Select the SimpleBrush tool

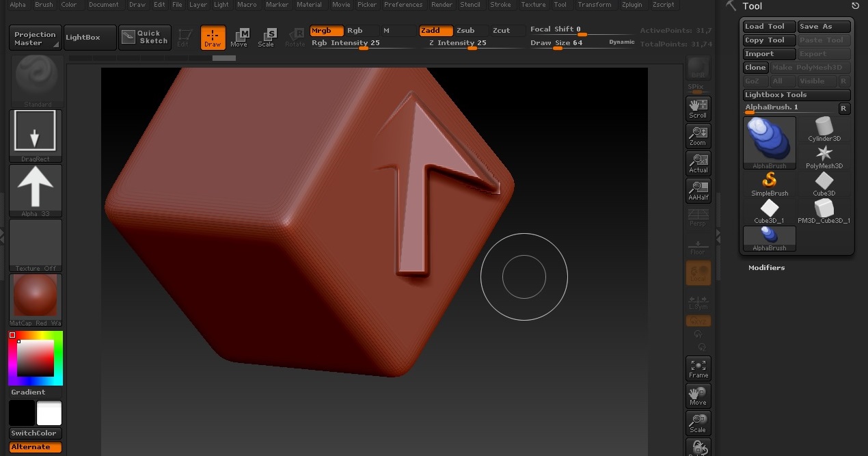point(770,184)
